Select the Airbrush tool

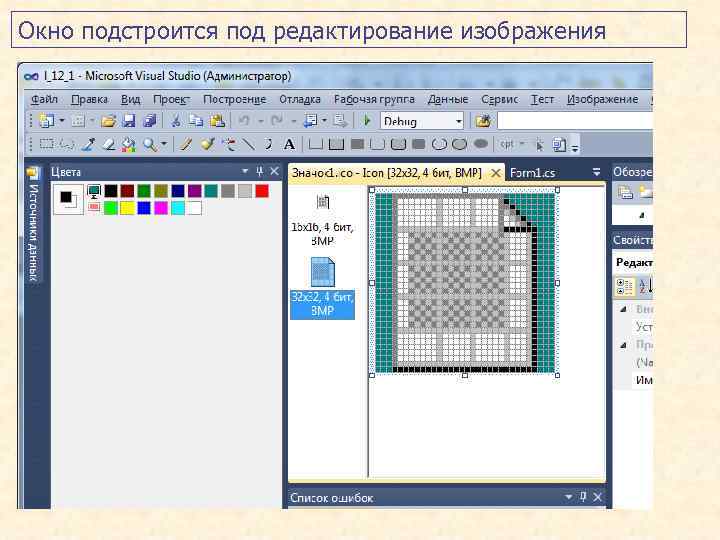[228, 144]
